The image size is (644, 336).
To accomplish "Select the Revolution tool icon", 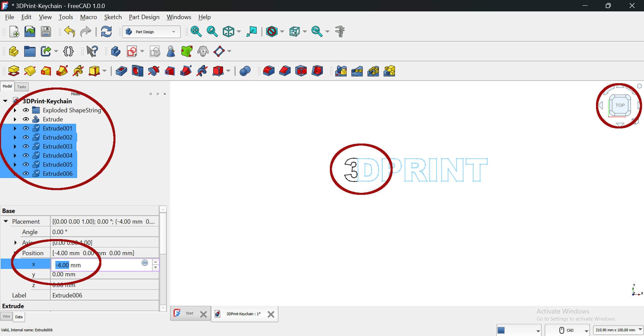I will coord(30,71).
